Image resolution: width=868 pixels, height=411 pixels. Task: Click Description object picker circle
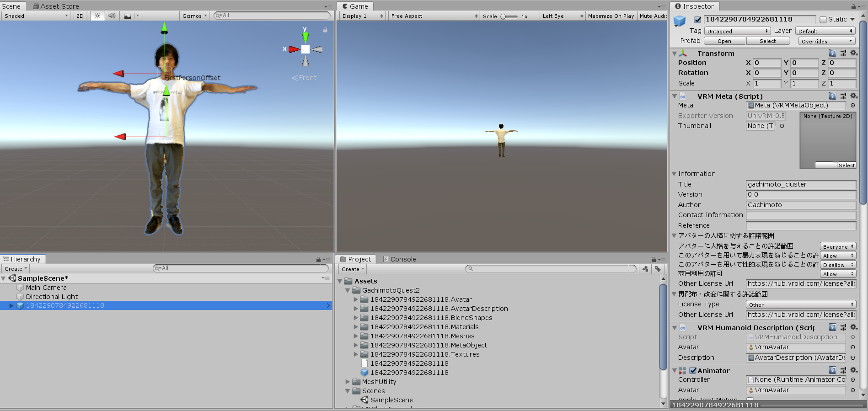(x=852, y=358)
